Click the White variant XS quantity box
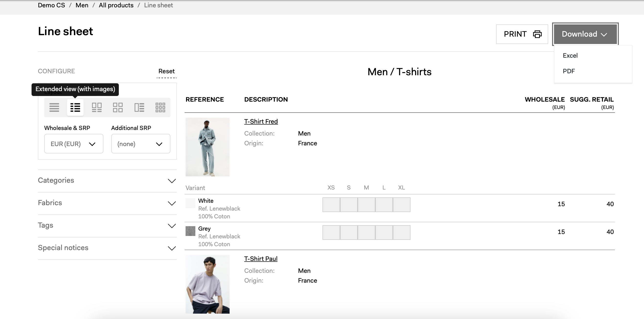The width and height of the screenshot is (644, 319). (x=331, y=205)
